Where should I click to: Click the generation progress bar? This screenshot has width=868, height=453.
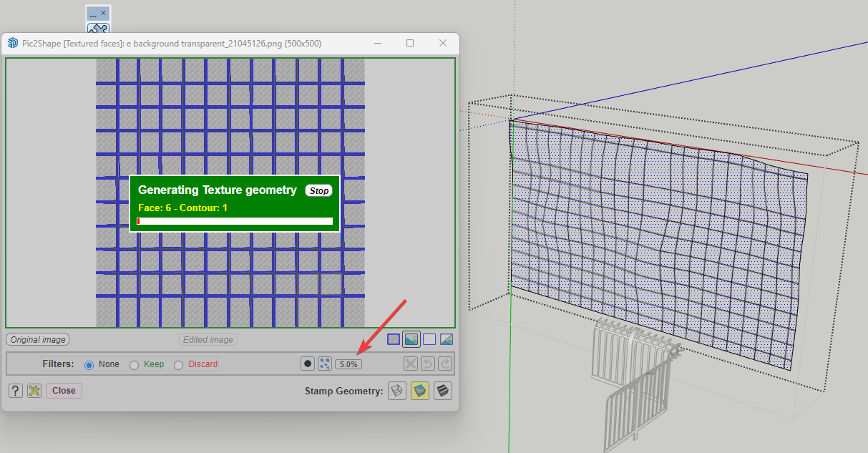[235, 221]
